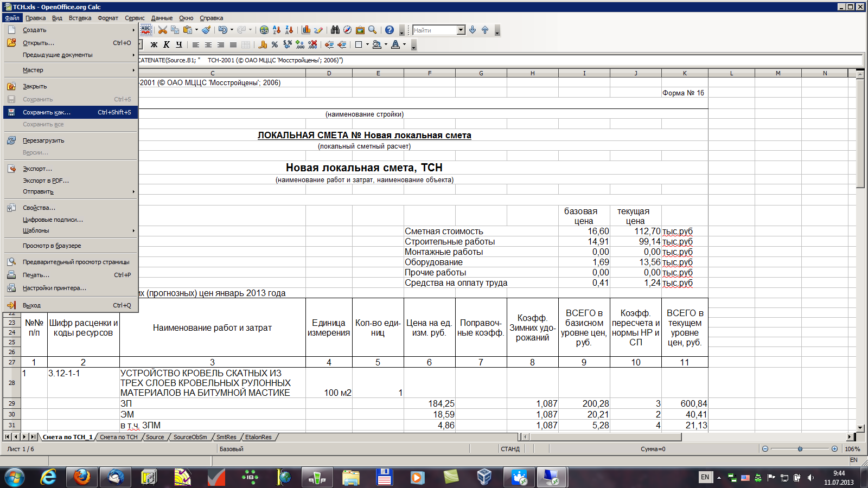Click the zoom out minus button
The width and height of the screenshot is (868, 488).
pos(765,449)
